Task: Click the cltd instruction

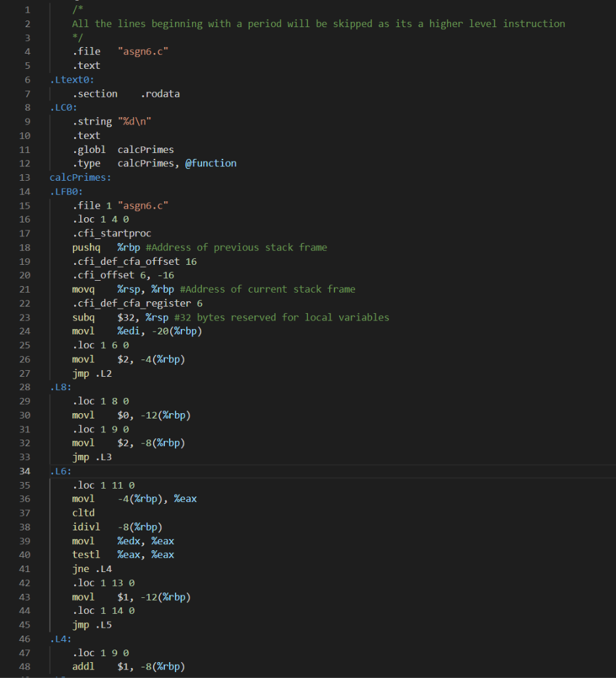Action: point(83,512)
